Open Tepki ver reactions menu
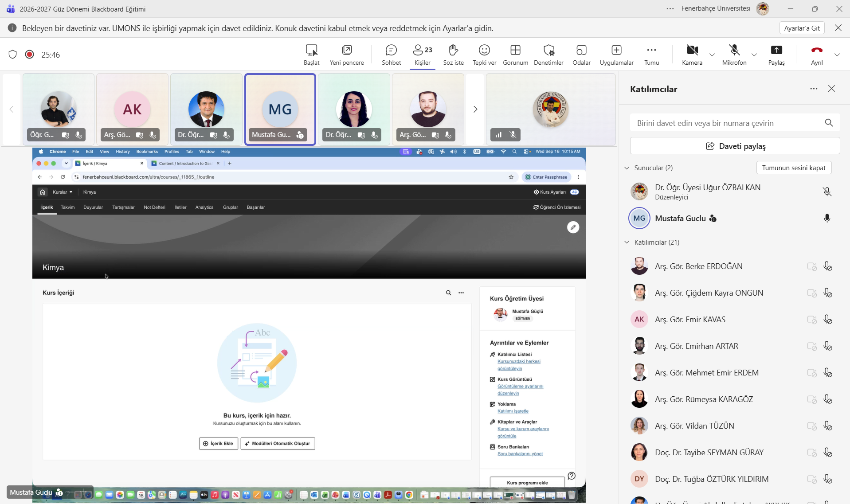Viewport: 850px width, 504px height. point(484,55)
